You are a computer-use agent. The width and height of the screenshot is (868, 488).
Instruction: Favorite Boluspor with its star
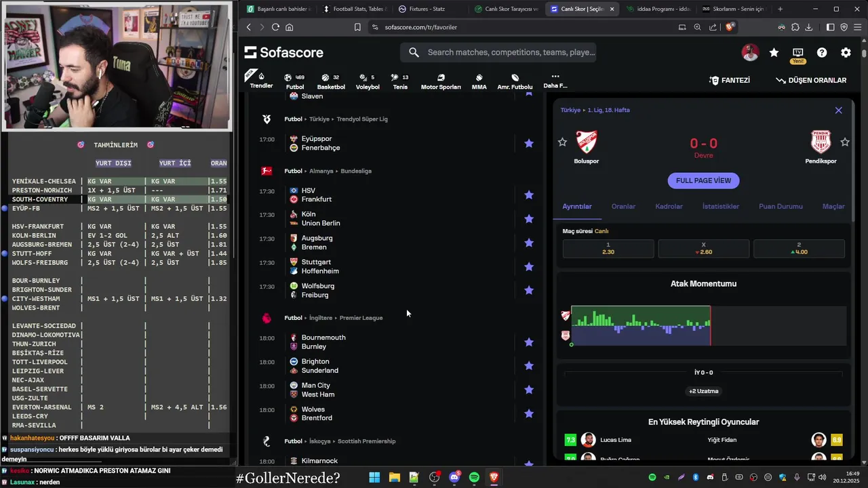(562, 142)
